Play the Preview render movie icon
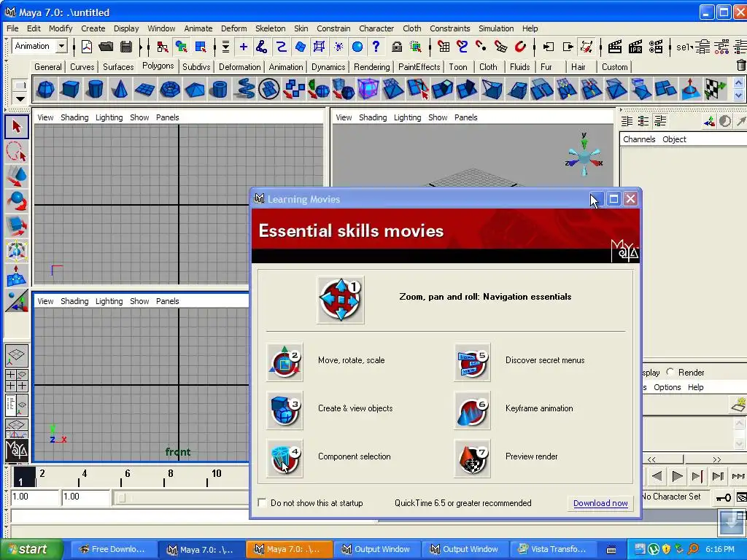Image resolution: width=747 pixels, height=560 pixels. click(x=472, y=458)
